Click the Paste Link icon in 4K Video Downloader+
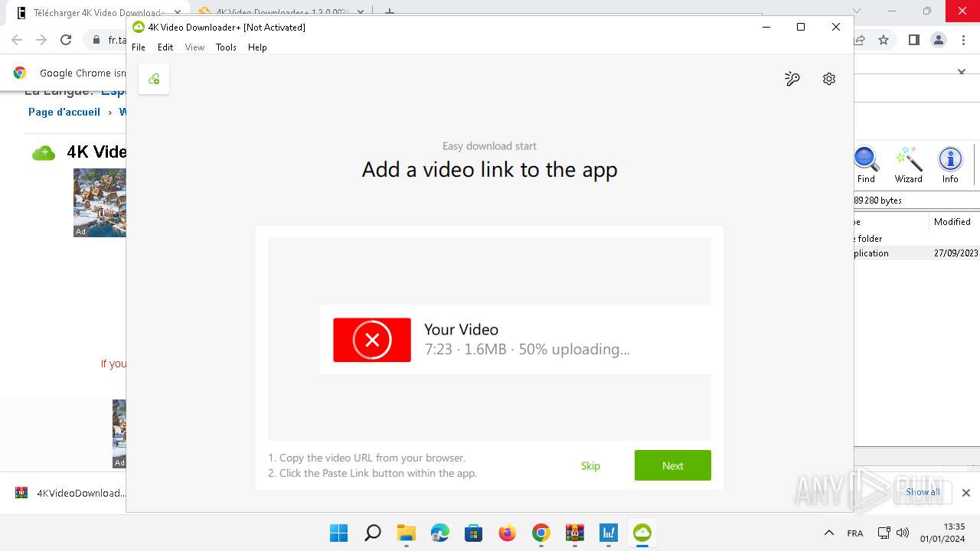Viewport: 980px width, 551px height. point(154,79)
